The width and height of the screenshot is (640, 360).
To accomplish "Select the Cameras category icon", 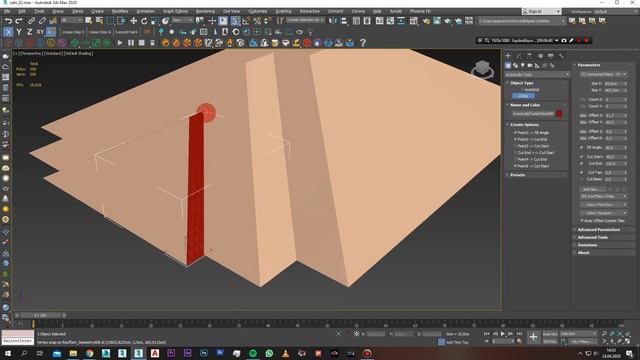I will click(530, 65).
